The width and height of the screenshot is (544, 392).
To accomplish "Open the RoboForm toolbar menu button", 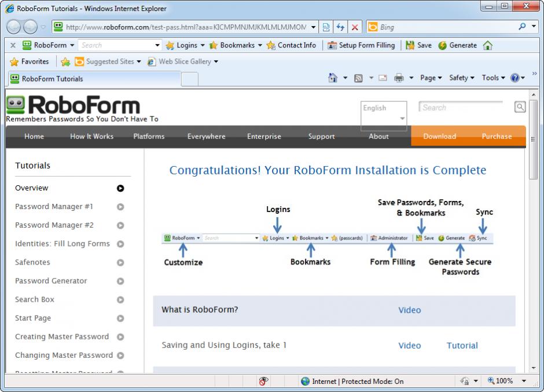I will 48,45.
